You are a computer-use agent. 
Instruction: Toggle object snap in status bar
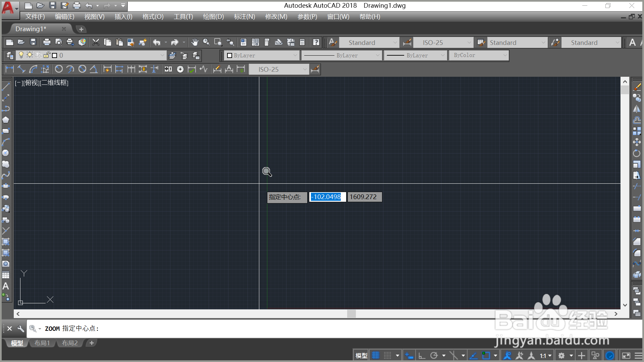coord(486,355)
